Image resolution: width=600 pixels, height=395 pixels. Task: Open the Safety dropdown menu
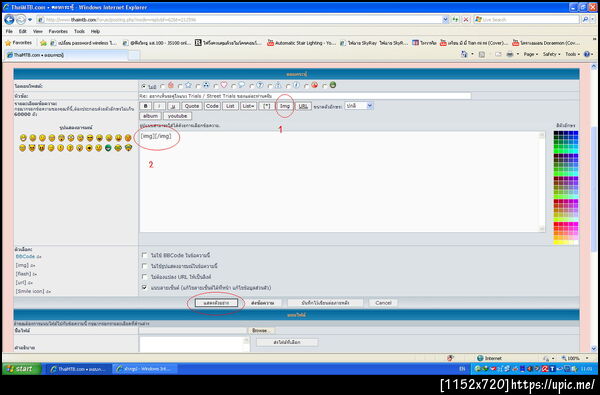[551, 54]
